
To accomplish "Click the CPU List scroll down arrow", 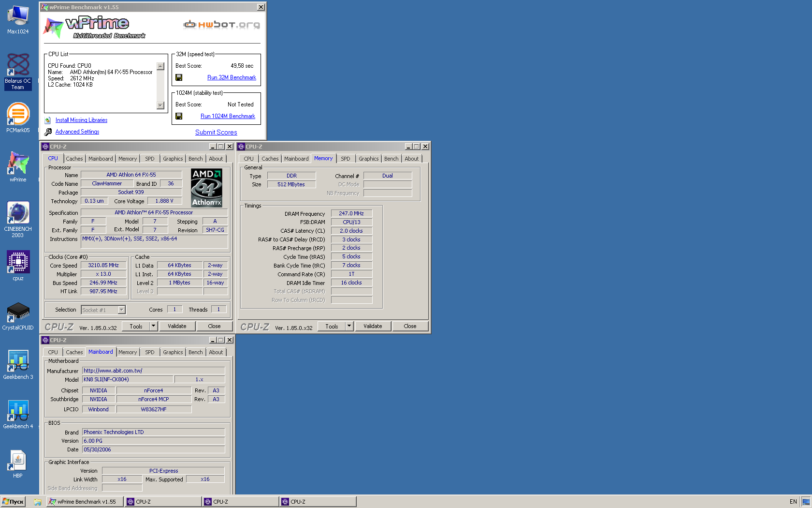I will click(160, 105).
